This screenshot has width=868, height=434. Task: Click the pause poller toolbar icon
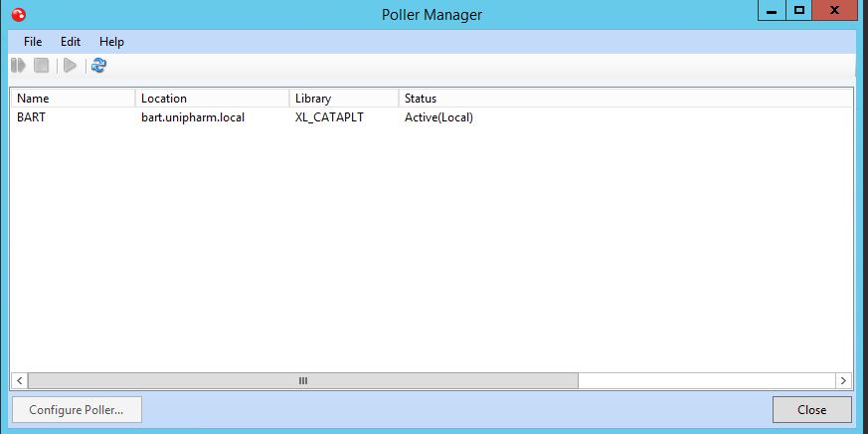(18, 66)
